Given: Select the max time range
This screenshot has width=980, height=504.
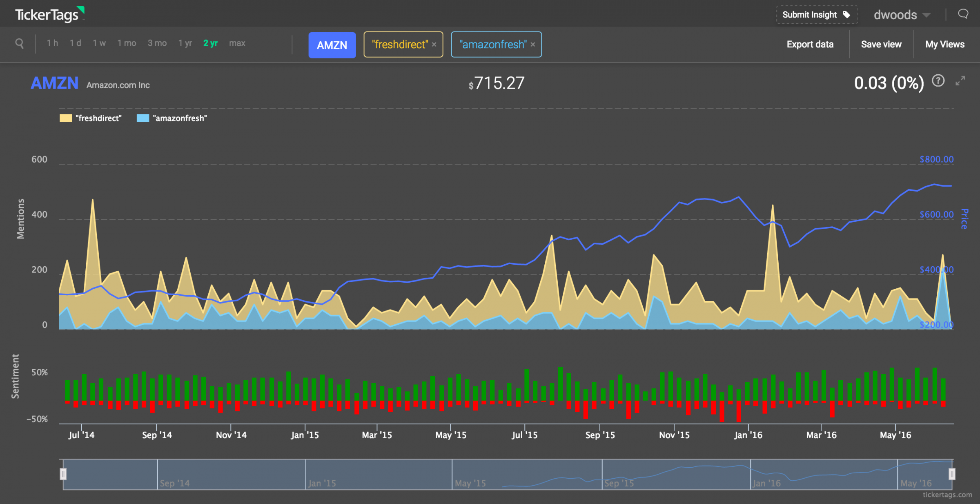Looking at the screenshot, I should point(237,43).
